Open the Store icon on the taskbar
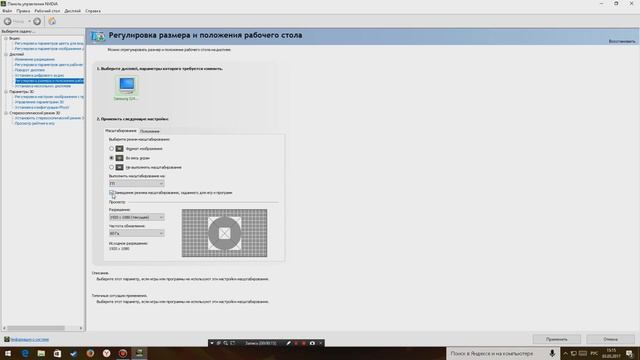This screenshot has width=640, height=360. 57,353
